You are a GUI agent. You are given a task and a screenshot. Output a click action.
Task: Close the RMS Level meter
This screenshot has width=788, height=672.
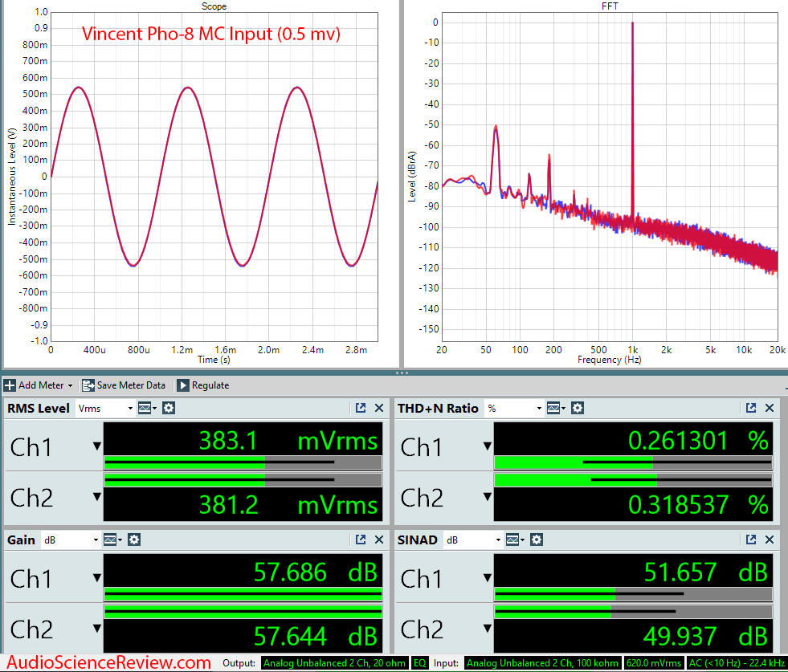pos(379,409)
